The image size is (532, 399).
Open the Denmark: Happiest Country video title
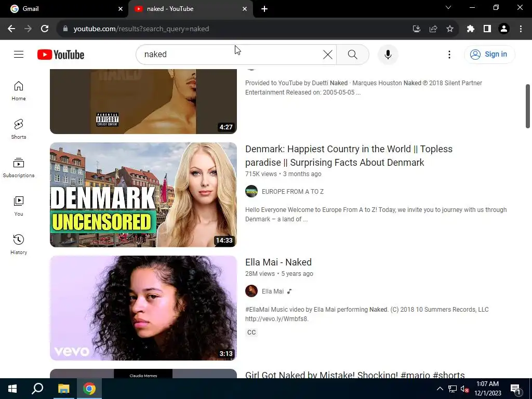349,156
